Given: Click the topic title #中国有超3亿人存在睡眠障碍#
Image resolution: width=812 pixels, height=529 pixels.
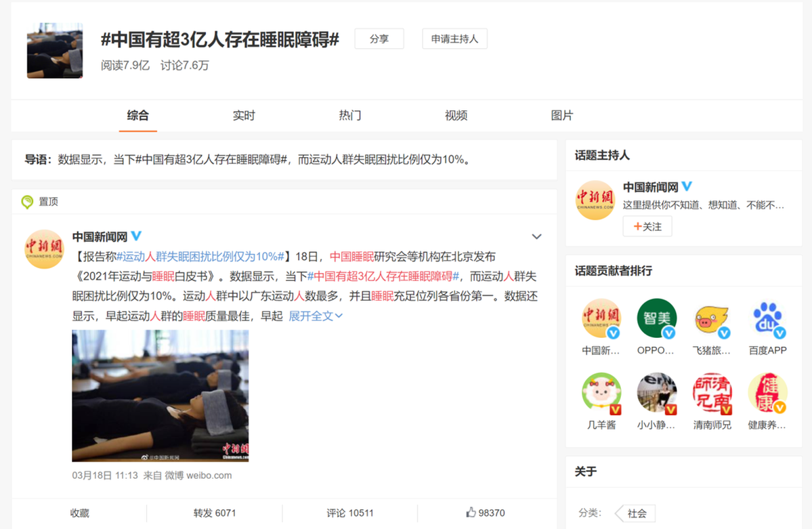Looking at the screenshot, I should [220, 39].
